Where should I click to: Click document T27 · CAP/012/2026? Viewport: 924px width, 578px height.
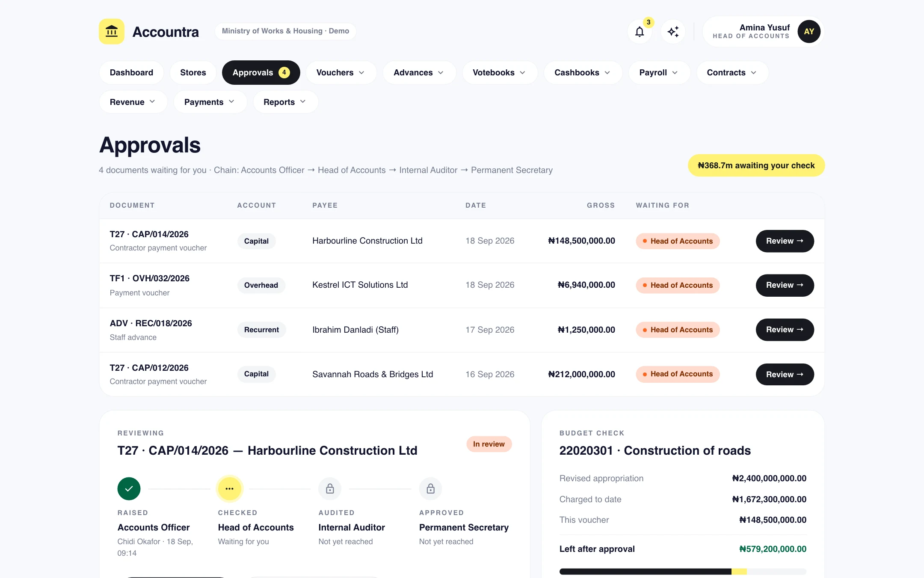click(x=149, y=368)
